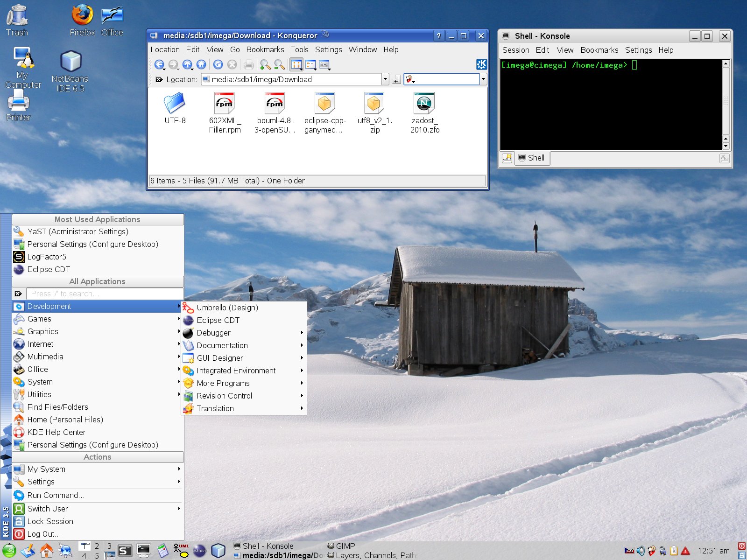This screenshot has width=747, height=560.
Task: Click the calculator icon in the panel
Action: click(162, 551)
